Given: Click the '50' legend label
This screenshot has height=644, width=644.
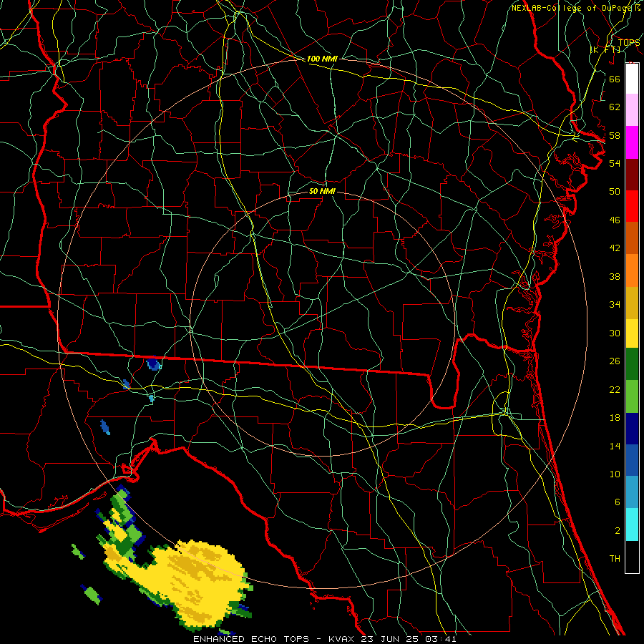Looking at the screenshot, I should coord(615,191).
